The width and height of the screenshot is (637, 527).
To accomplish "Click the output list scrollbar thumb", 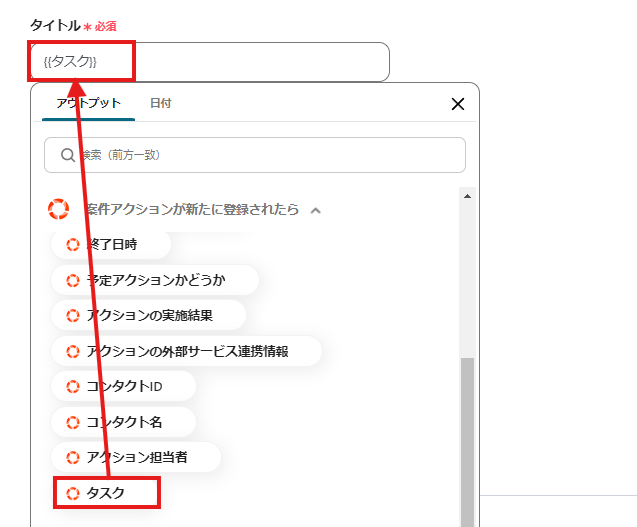I will (467, 442).
